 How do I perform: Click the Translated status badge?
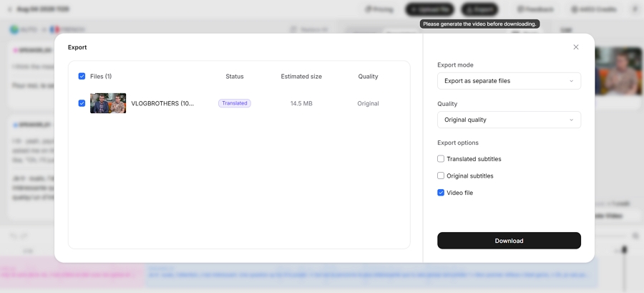[235, 103]
